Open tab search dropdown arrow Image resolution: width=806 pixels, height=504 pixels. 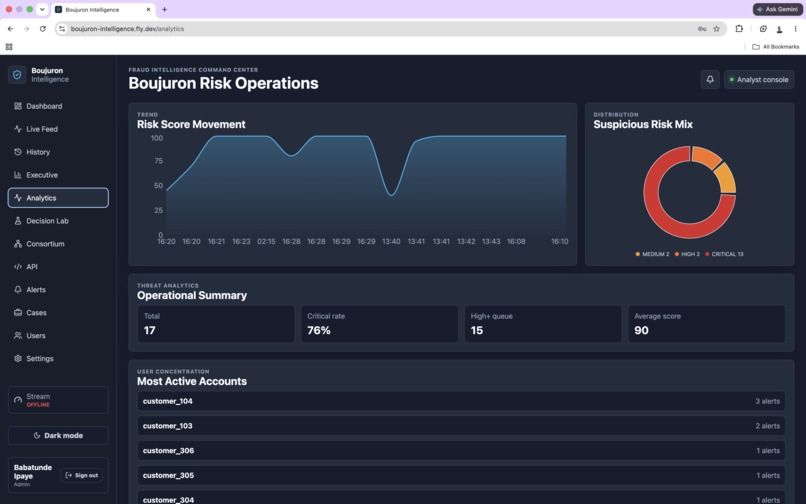tap(42, 9)
